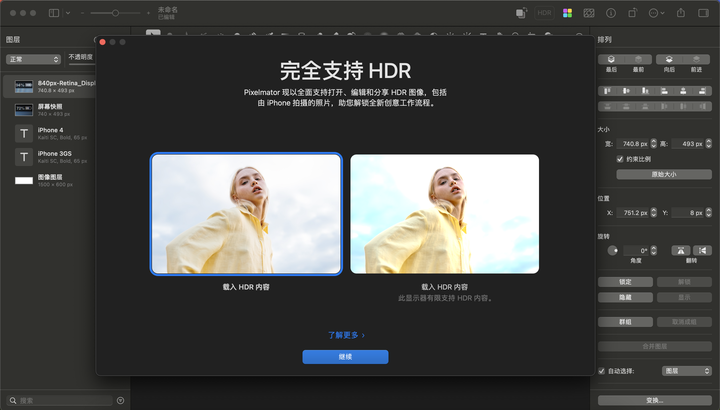Screen dimensions: 720x410
Task: Open the colorful color adjustments grid icon
Action: pyautogui.click(x=568, y=13)
